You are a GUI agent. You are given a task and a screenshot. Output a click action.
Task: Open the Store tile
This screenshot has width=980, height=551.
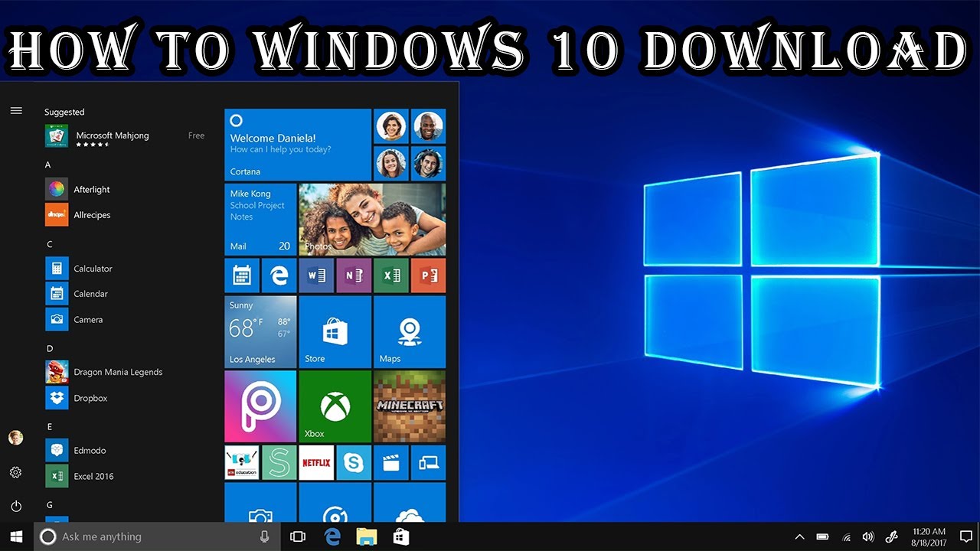pos(335,331)
